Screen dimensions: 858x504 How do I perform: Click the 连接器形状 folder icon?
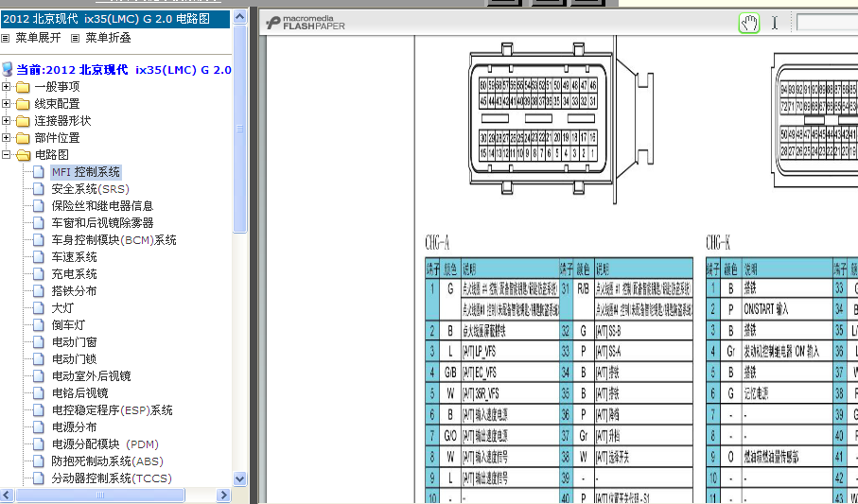(x=23, y=121)
